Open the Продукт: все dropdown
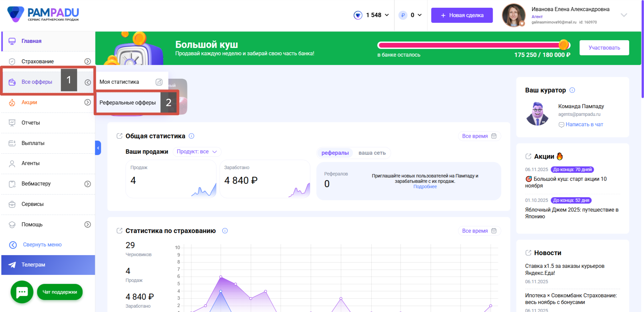 [197, 152]
